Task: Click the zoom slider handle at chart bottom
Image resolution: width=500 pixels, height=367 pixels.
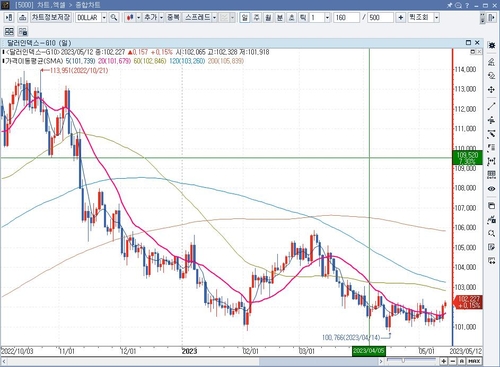Action: click(403, 360)
